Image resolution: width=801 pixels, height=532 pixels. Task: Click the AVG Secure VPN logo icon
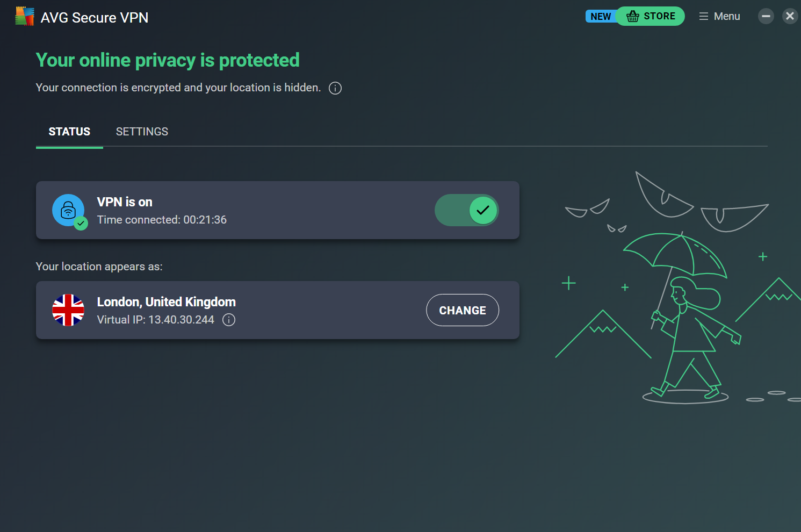(24, 16)
